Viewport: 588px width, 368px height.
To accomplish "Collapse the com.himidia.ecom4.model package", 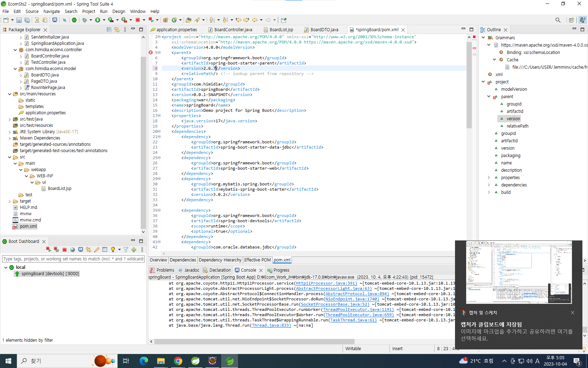I will point(15,69).
